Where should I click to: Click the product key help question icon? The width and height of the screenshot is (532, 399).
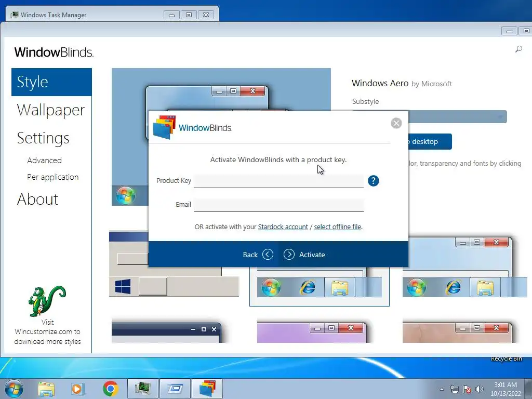pos(373,181)
